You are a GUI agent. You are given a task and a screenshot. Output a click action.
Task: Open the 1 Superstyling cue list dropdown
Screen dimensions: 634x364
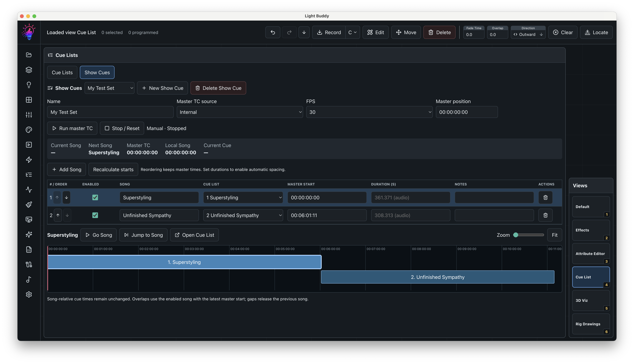point(243,197)
